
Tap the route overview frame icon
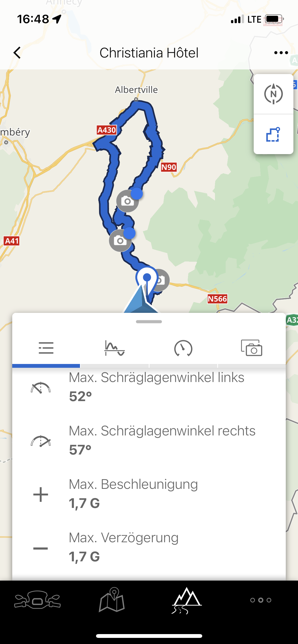(x=273, y=135)
